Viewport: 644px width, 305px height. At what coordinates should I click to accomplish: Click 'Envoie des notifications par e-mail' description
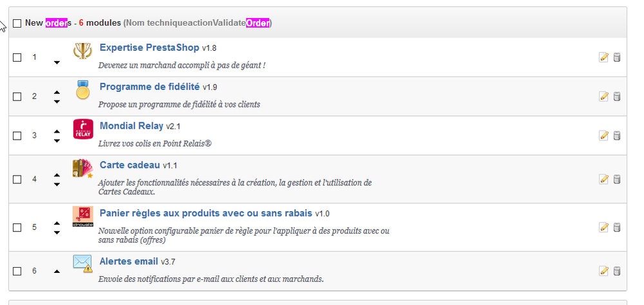pyautogui.click(x=211, y=279)
